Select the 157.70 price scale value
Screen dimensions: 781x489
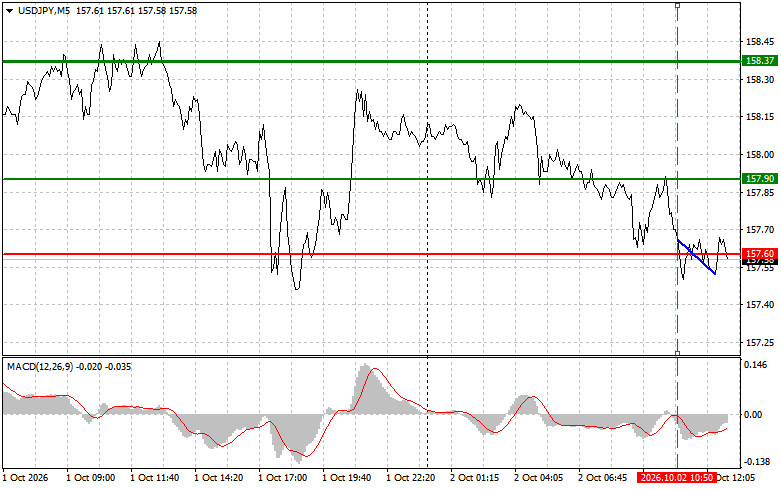pos(760,230)
